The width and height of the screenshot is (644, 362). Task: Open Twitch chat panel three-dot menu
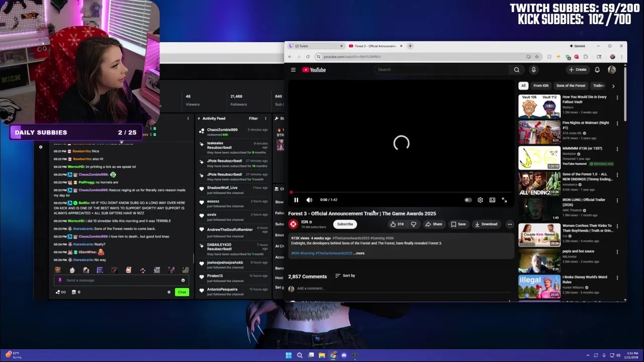pos(188,119)
